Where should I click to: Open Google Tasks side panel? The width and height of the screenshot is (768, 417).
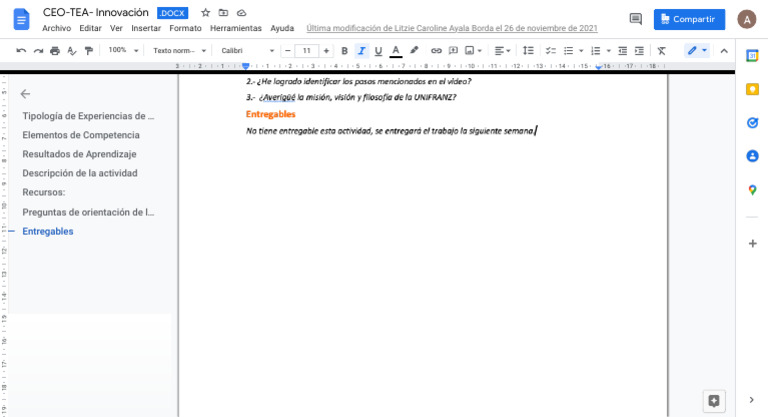pos(752,123)
